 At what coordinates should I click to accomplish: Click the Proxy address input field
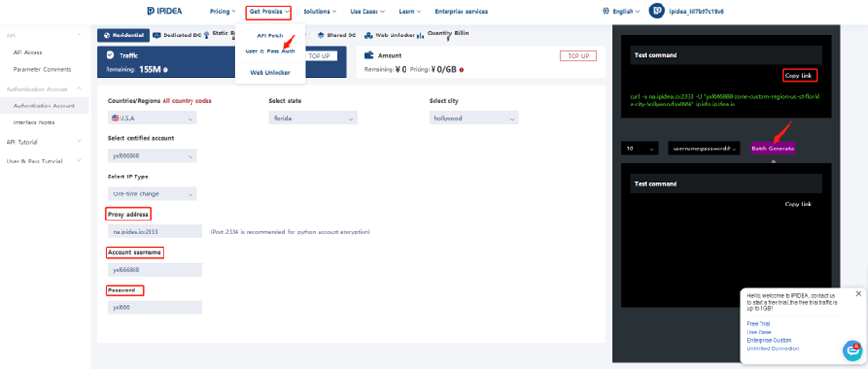coord(155,232)
